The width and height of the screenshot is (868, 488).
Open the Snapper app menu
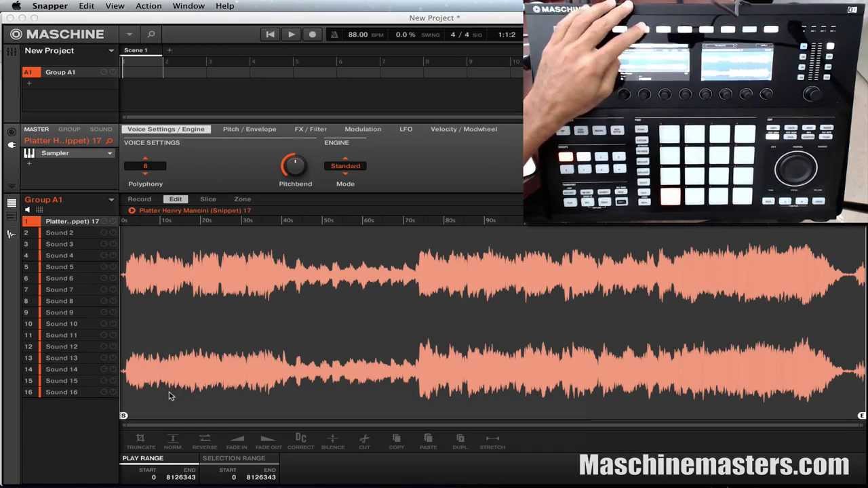tap(50, 6)
